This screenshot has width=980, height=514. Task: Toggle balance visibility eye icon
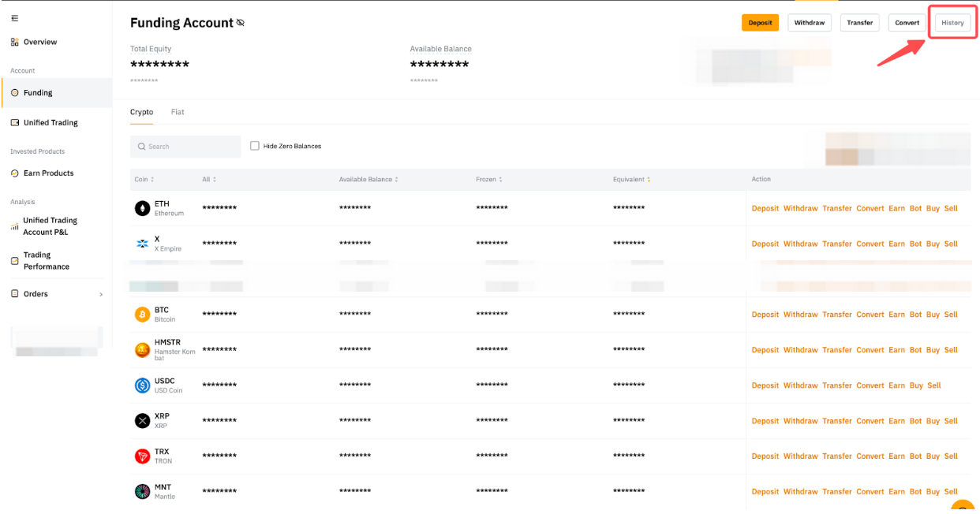(241, 23)
